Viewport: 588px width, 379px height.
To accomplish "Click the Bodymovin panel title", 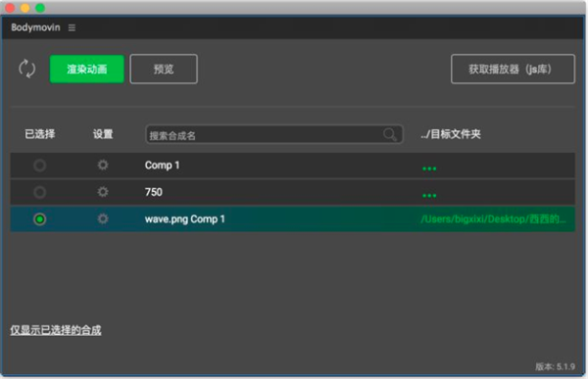I will (x=35, y=27).
